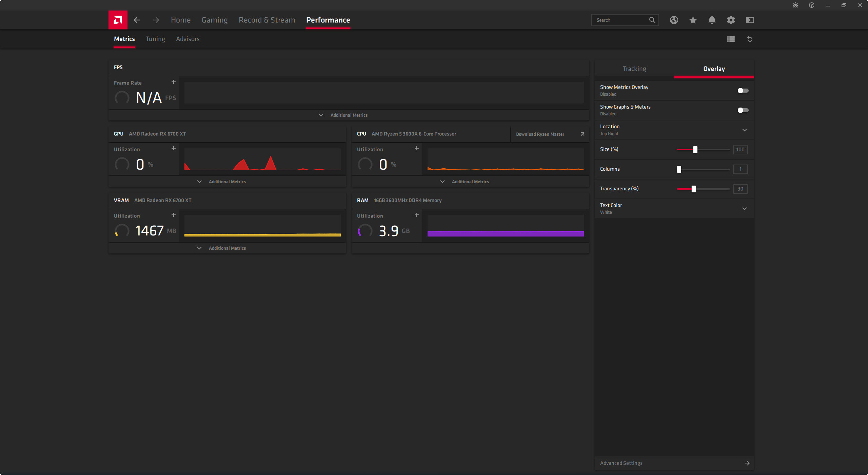Click the Size (%) slider handle
Screen dimensions: 868x475
[695, 150]
